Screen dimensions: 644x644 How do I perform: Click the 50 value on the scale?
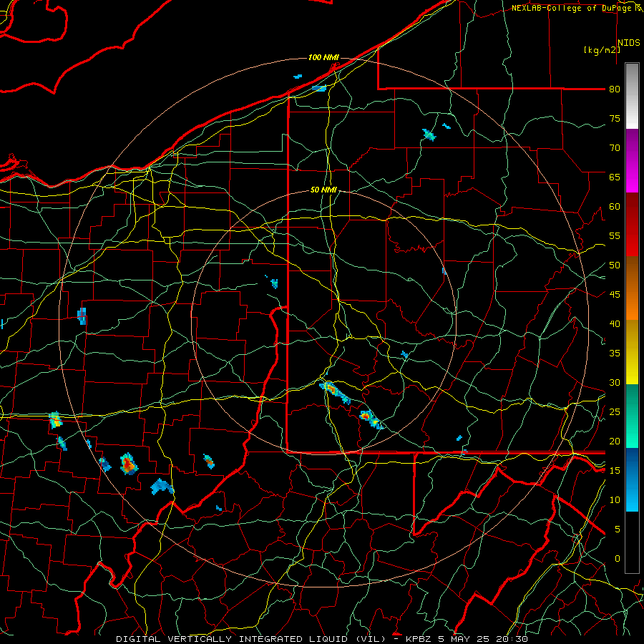pyautogui.click(x=615, y=265)
